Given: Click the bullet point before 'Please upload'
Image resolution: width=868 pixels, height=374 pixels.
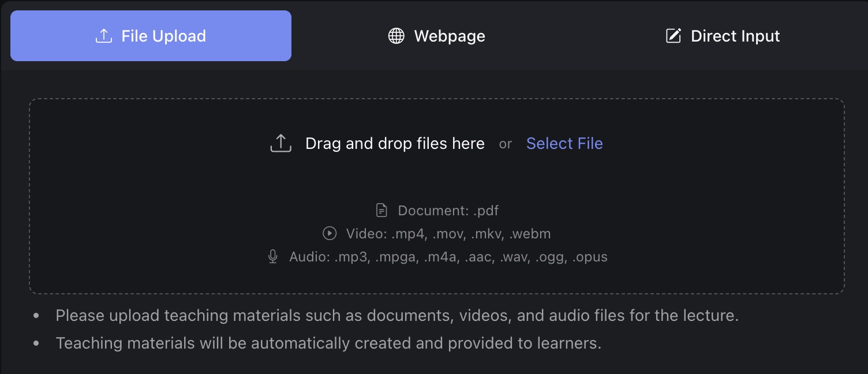Looking at the screenshot, I should [36, 316].
